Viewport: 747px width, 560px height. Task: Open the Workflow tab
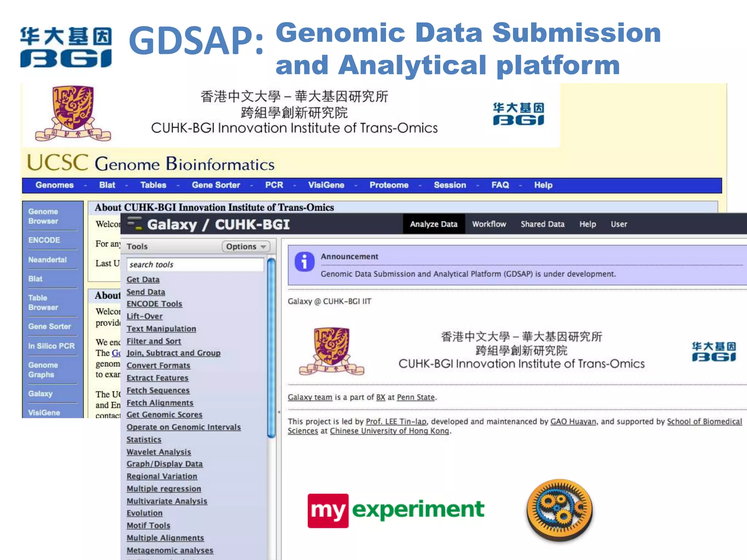[489, 224]
